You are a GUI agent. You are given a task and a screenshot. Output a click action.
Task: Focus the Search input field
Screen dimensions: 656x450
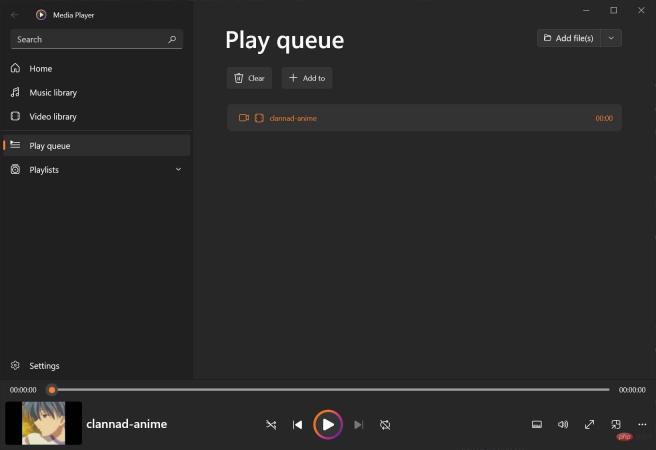[96, 39]
